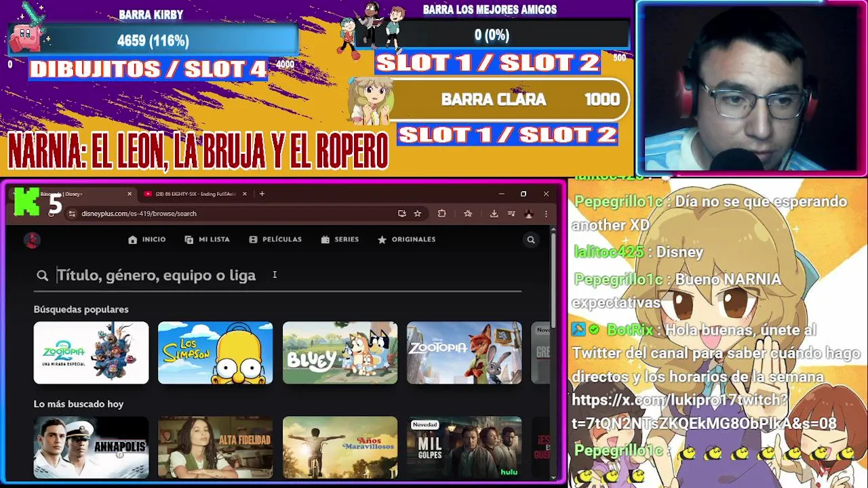The height and width of the screenshot is (488, 868).
Task: Open the Disney+ search icon in navbar
Action: point(531,239)
